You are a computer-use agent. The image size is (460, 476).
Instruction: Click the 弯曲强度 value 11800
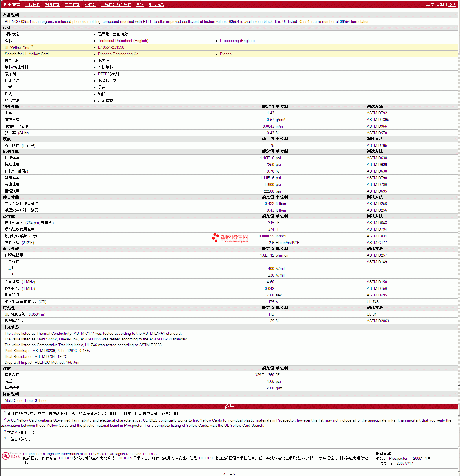[269, 185]
